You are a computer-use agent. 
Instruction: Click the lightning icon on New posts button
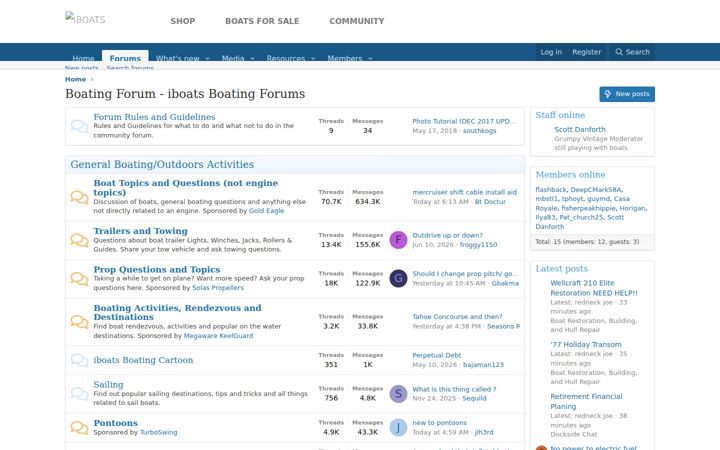click(608, 94)
